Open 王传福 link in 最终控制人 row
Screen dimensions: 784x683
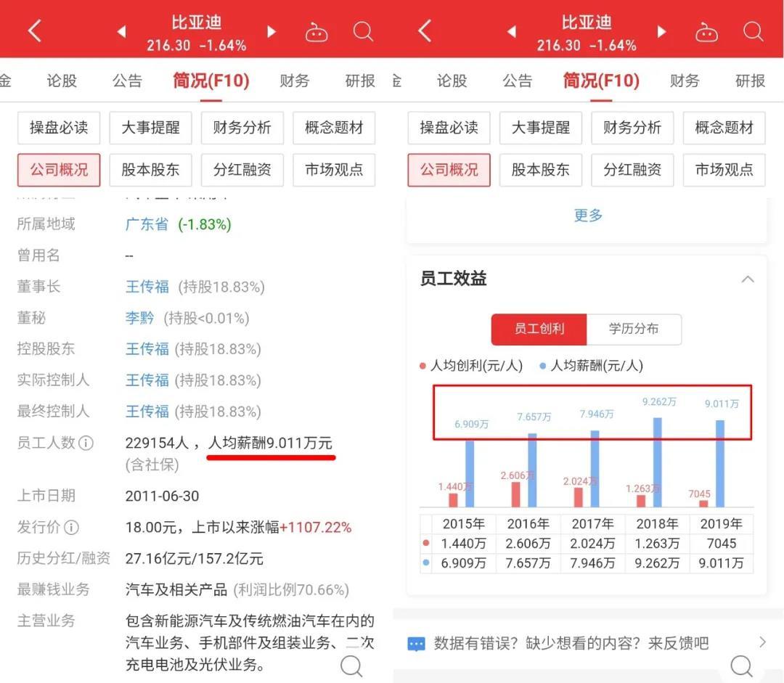147,412
